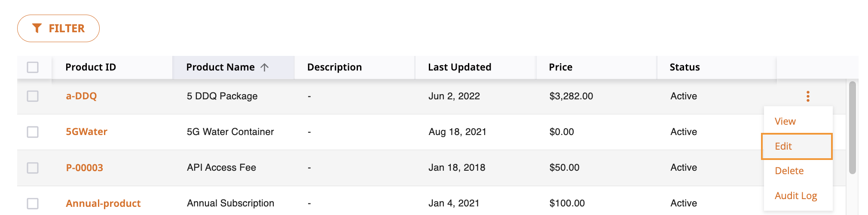868x215 pixels.
Task: Tick the checkbox next to 5GWater
Action: coord(33,132)
